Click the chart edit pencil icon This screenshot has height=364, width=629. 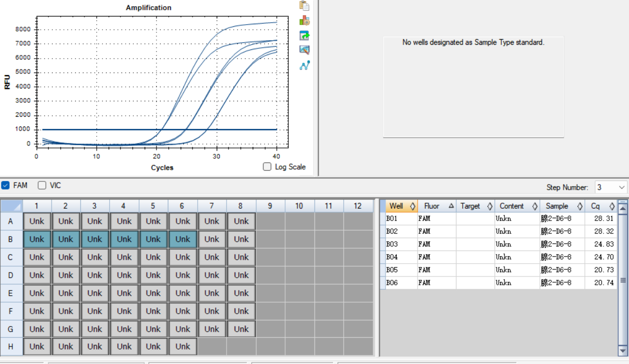(305, 50)
